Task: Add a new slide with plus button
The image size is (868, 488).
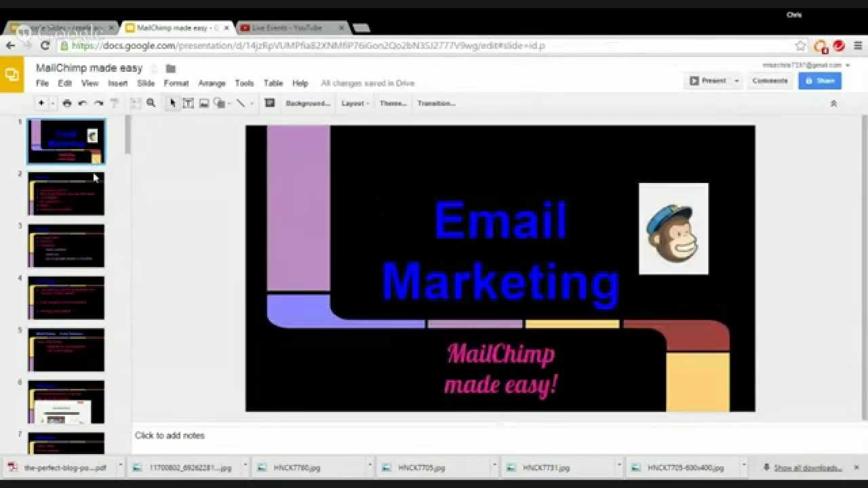Action: [x=41, y=103]
